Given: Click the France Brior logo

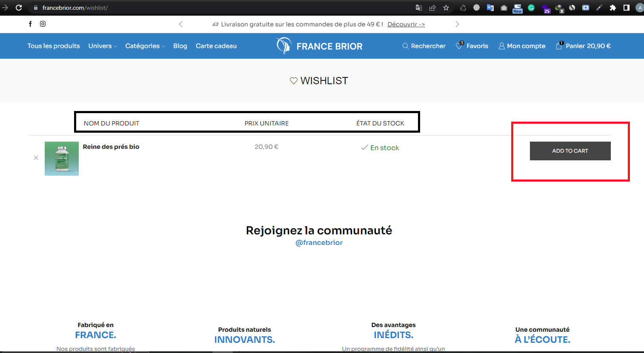Looking at the screenshot, I should click(319, 46).
